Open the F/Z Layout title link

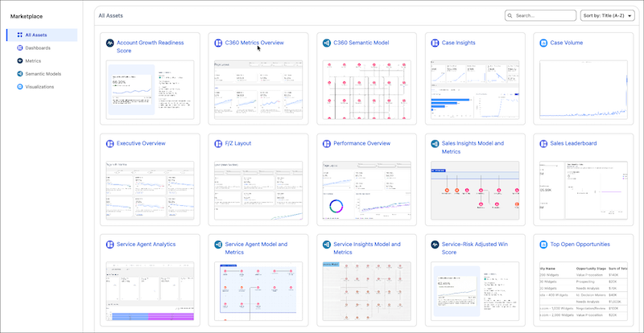pyautogui.click(x=238, y=143)
